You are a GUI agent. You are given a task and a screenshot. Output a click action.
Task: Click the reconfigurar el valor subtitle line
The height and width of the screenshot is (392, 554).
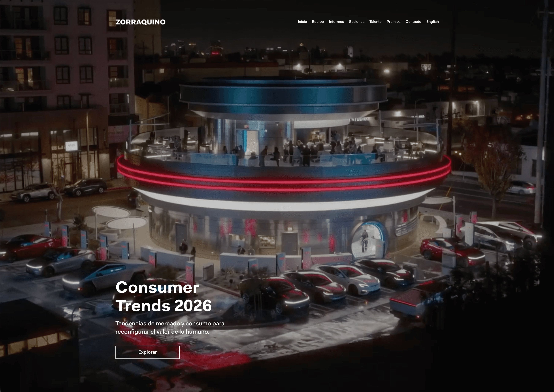pos(162,332)
